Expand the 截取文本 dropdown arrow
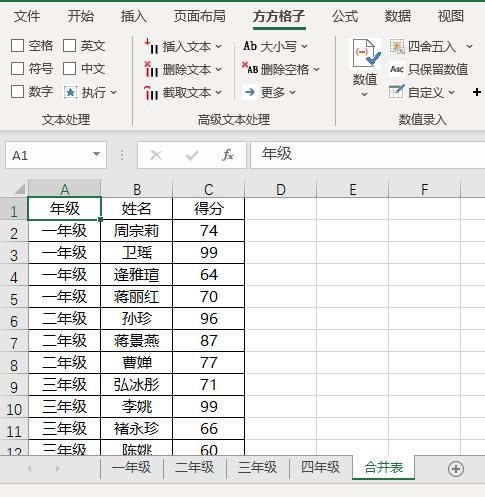This screenshot has width=485, height=497. [218, 92]
